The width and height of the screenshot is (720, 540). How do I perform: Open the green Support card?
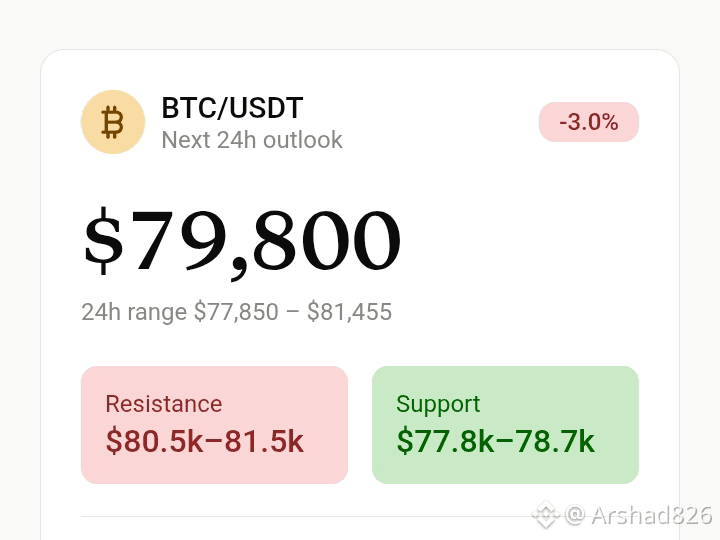pyautogui.click(x=505, y=425)
